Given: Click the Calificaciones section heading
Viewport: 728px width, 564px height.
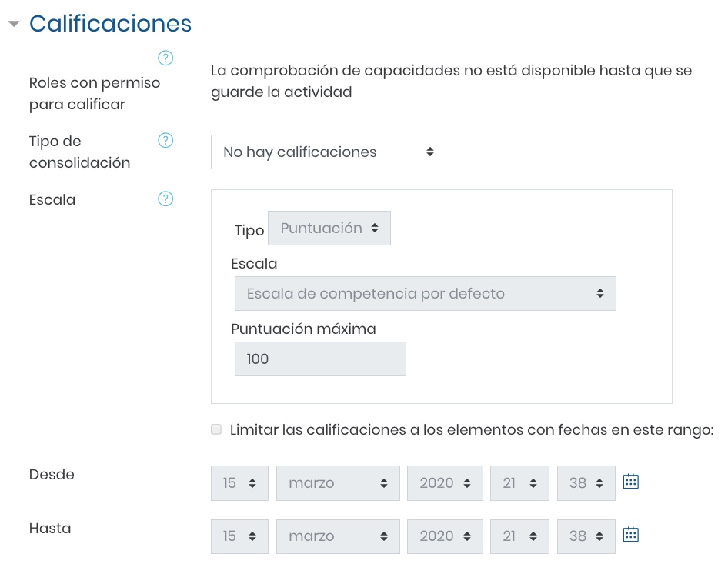Looking at the screenshot, I should coord(110,23).
